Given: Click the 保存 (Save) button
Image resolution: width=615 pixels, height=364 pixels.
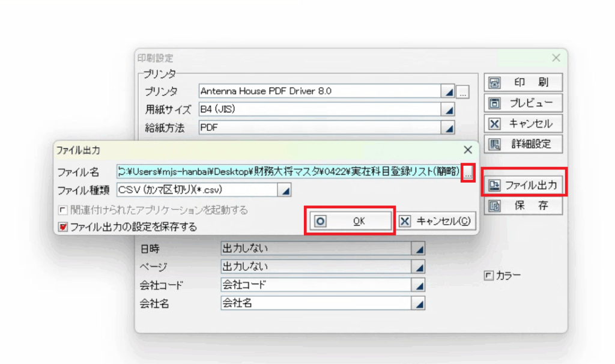Looking at the screenshot, I should [523, 206].
